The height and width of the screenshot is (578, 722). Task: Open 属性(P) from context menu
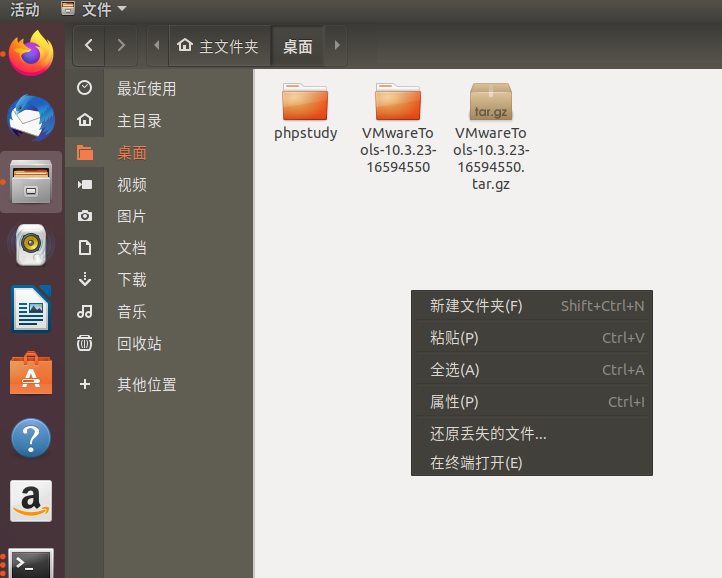tap(532, 402)
